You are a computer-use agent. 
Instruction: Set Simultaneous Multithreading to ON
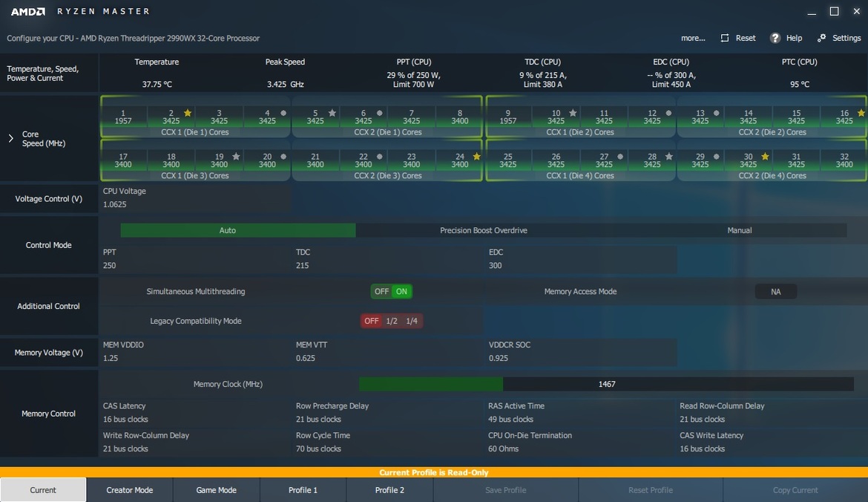click(x=402, y=291)
